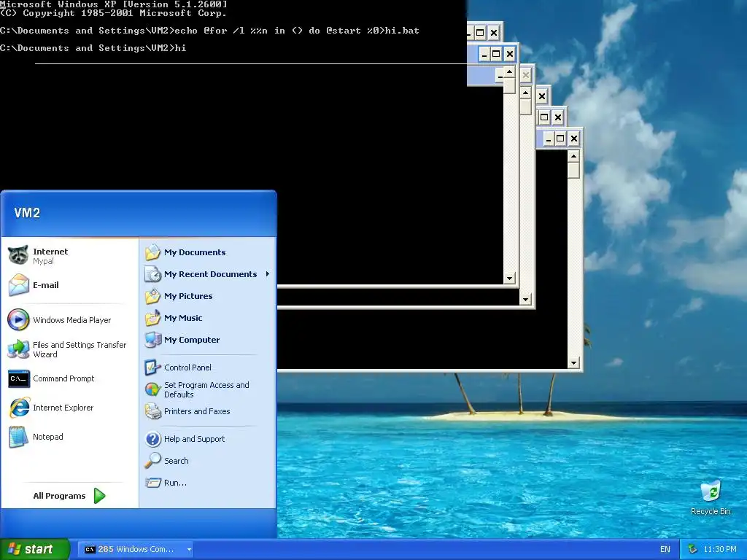
Task: Open Mypal raccoon Internet browser icon
Action: point(18,256)
